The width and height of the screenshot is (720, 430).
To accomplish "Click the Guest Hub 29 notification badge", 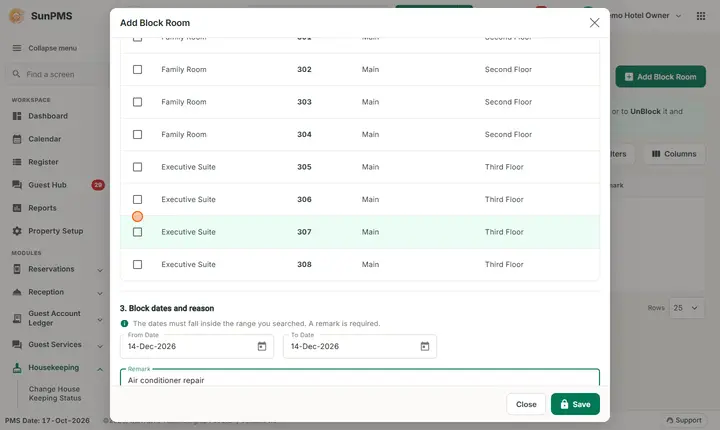I will pyautogui.click(x=98, y=185).
